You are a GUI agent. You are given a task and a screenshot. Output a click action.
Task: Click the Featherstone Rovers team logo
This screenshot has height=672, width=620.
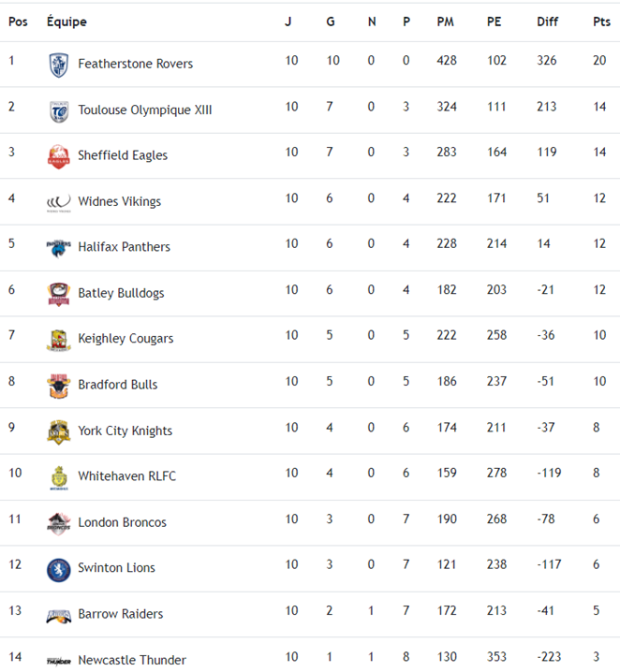(x=58, y=65)
